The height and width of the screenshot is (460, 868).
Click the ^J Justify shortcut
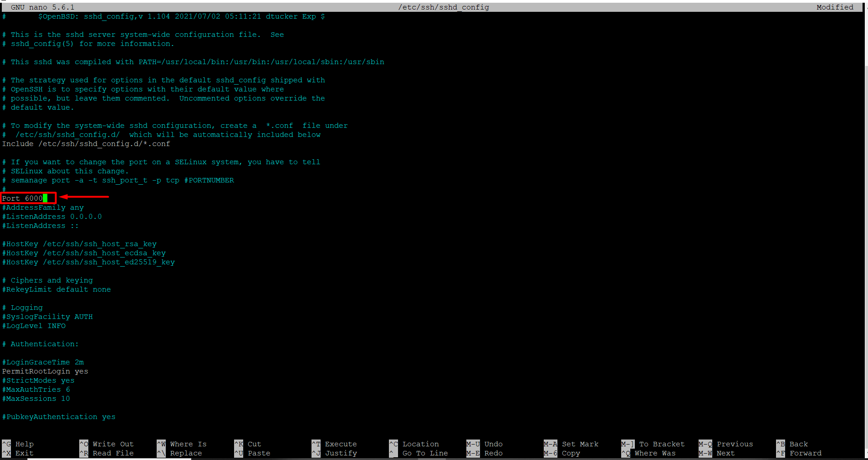coord(335,453)
